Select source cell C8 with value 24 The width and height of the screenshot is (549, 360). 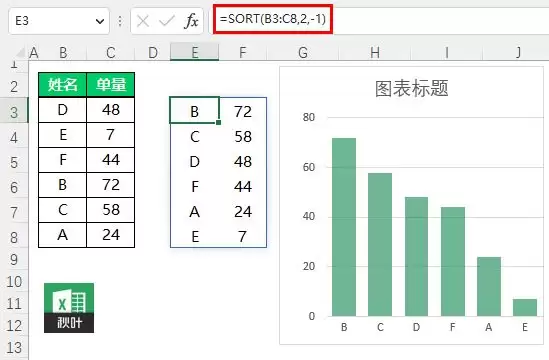(111, 235)
